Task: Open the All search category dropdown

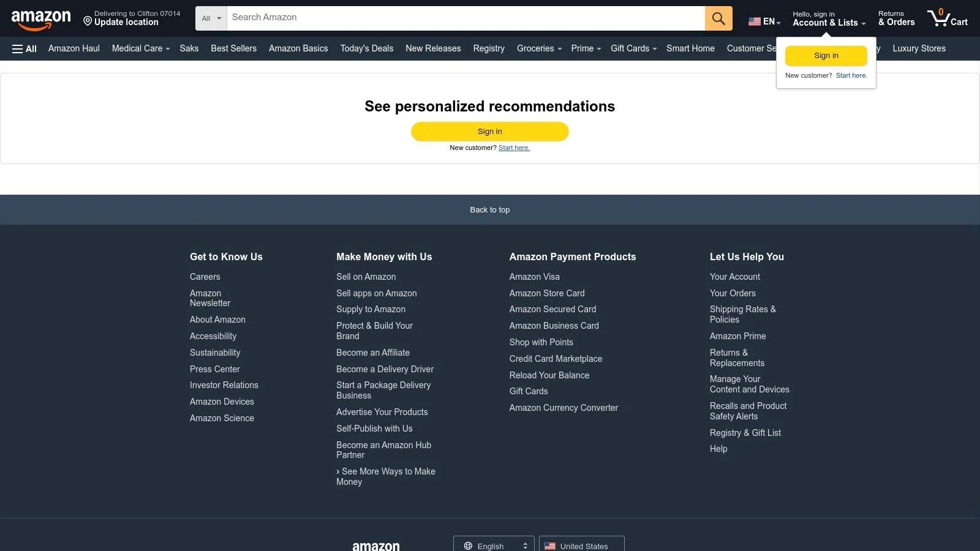Action: [211, 18]
